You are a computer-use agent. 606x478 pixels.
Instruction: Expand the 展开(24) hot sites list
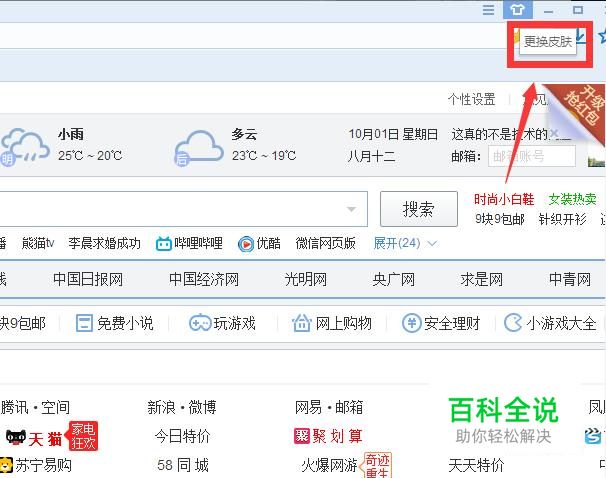pyautogui.click(x=405, y=243)
